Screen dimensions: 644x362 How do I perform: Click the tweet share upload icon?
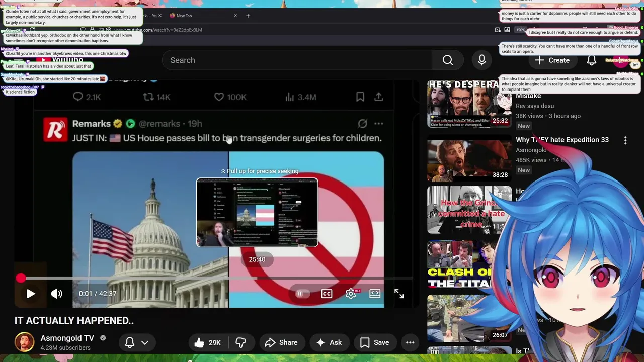379,97
